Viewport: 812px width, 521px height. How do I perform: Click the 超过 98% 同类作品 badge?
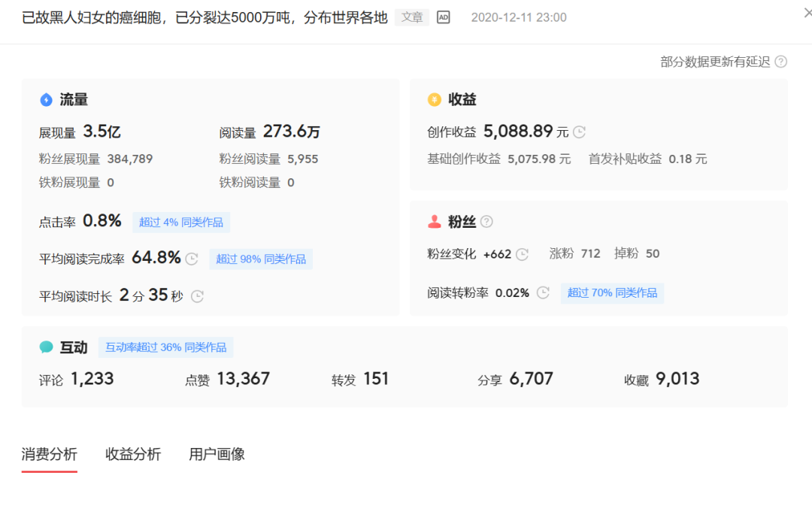tap(261, 259)
